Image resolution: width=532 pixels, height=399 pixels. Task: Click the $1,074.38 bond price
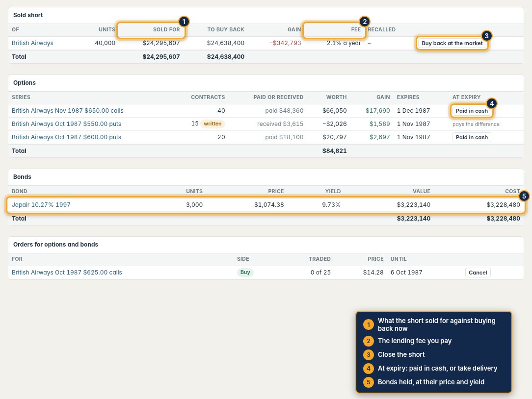coord(269,205)
